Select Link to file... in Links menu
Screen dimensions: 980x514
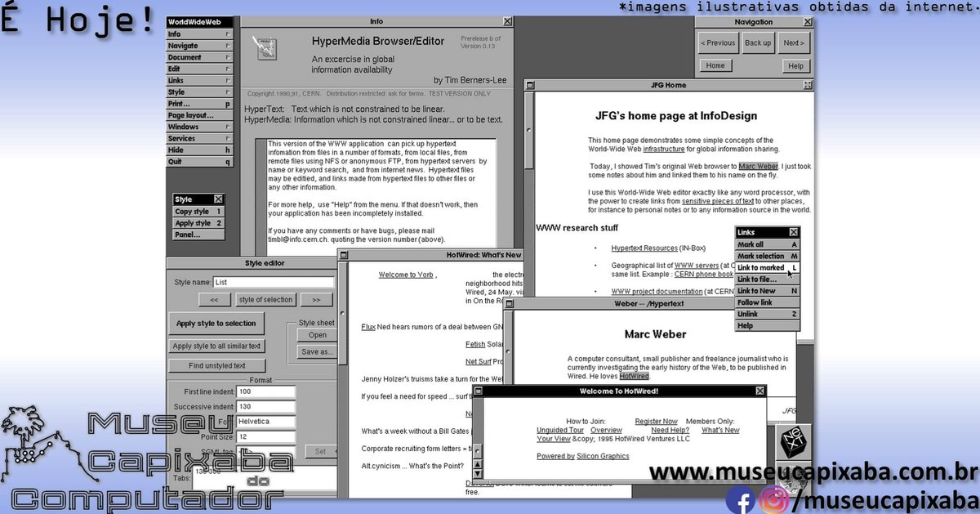(x=767, y=279)
